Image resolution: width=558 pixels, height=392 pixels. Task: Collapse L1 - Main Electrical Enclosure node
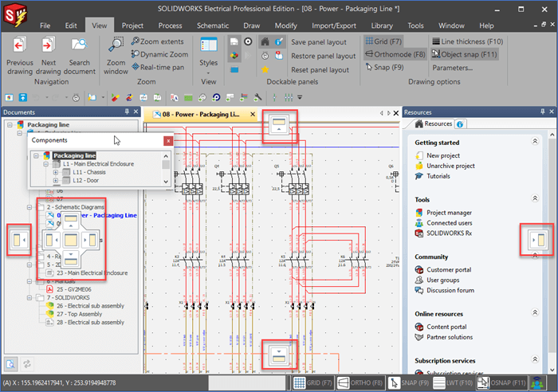click(46, 164)
